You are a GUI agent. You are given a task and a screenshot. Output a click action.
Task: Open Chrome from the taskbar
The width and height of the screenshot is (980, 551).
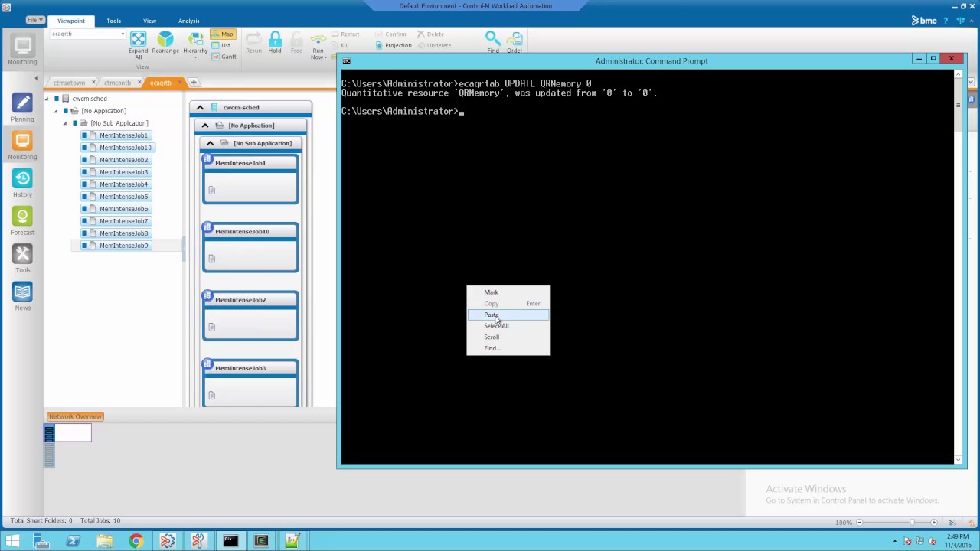136,541
